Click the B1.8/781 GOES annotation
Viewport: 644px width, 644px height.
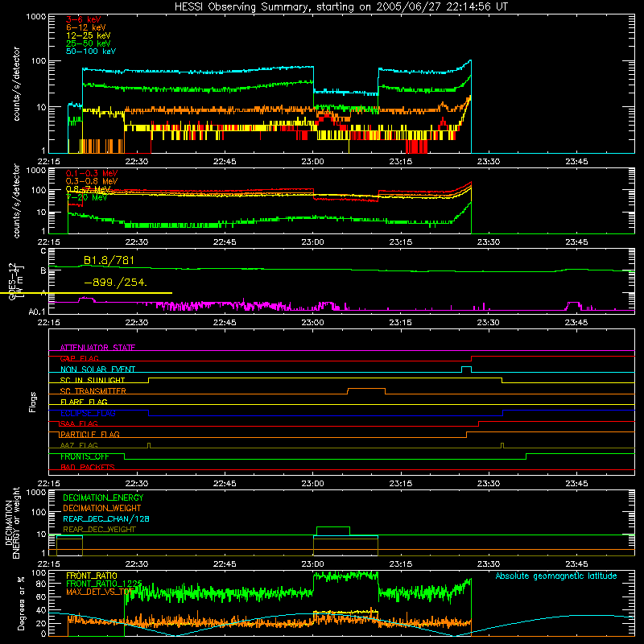tap(109, 260)
